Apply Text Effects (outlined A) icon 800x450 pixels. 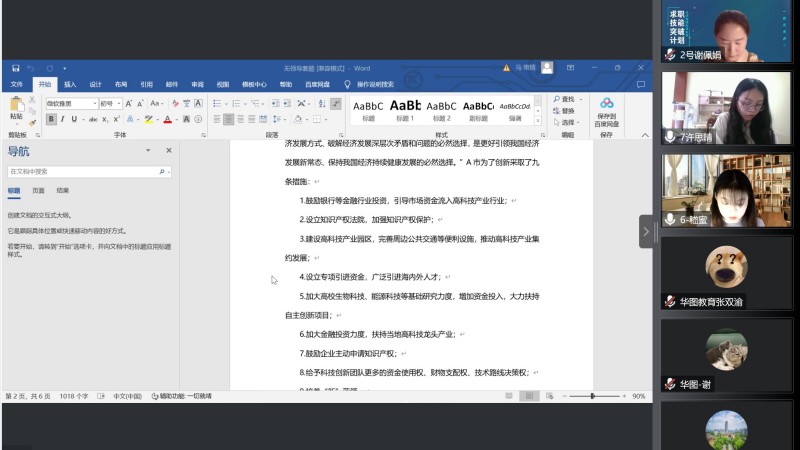130,119
